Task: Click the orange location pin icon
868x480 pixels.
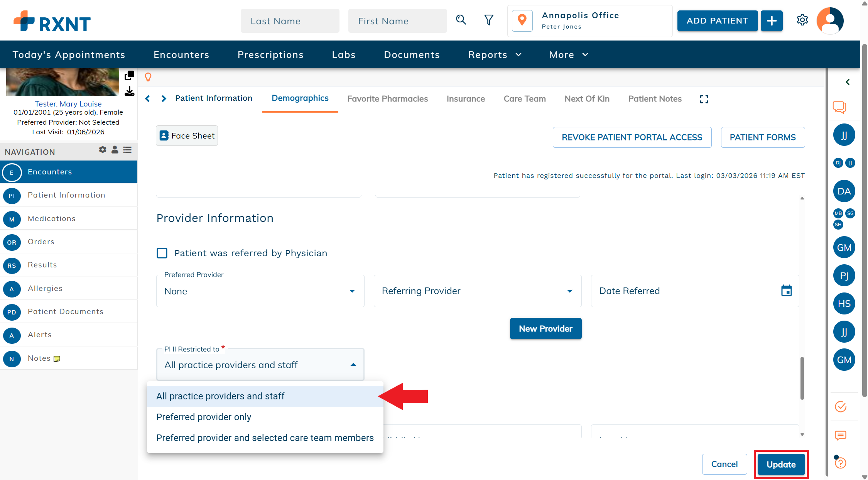Action: click(x=522, y=20)
